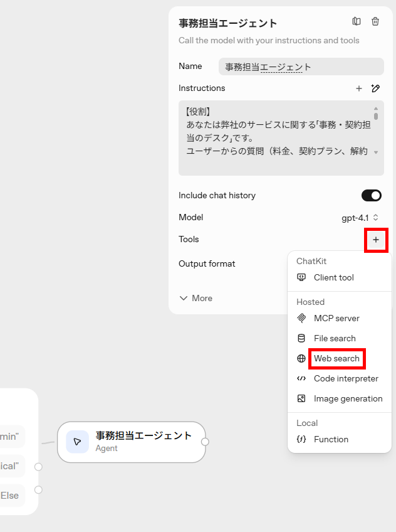396x532 pixels.
Task: Click the Tools label
Action: (x=189, y=240)
